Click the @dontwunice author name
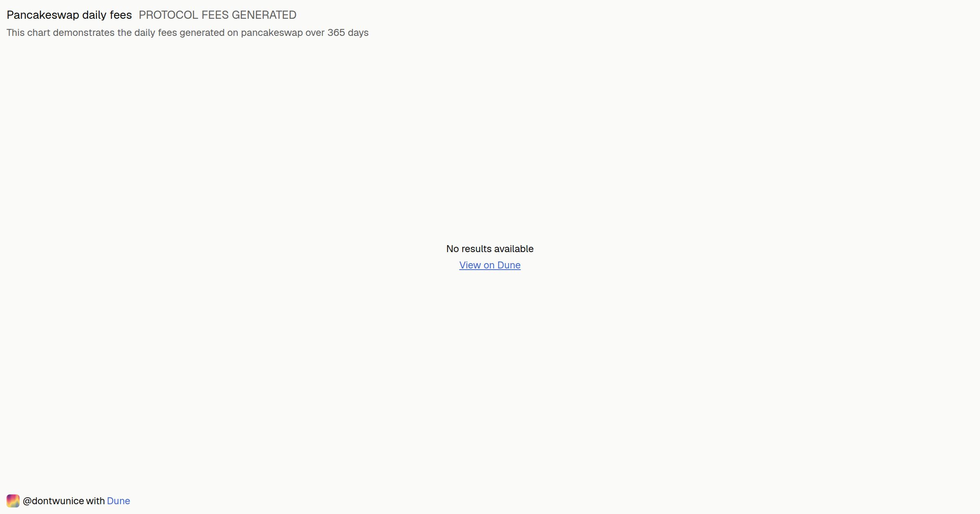 (x=53, y=501)
